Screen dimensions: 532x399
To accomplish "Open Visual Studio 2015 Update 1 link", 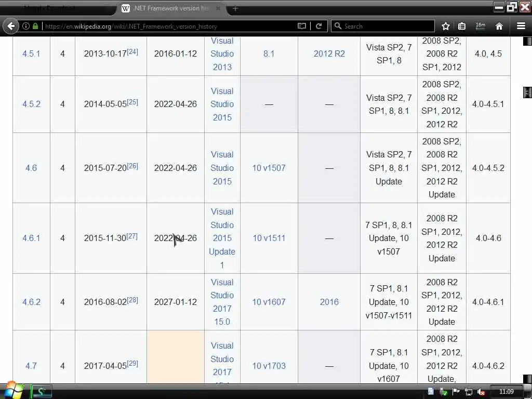I will pyautogui.click(x=222, y=238).
